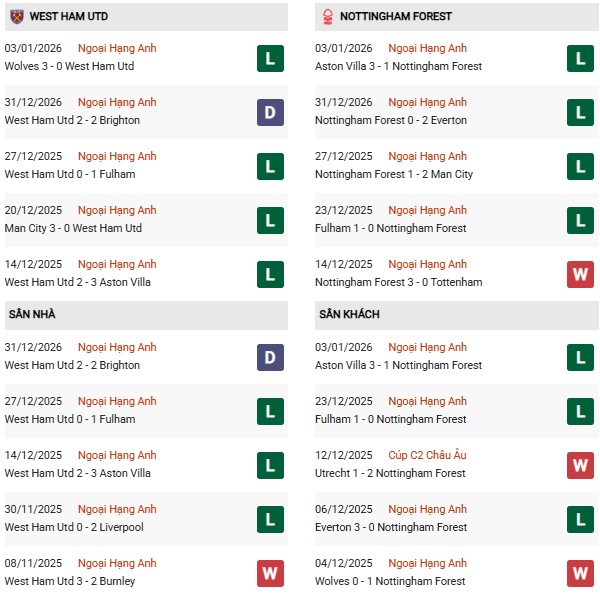
Task: Click the West Ham Utd crest icon
Action: point(14,16)
